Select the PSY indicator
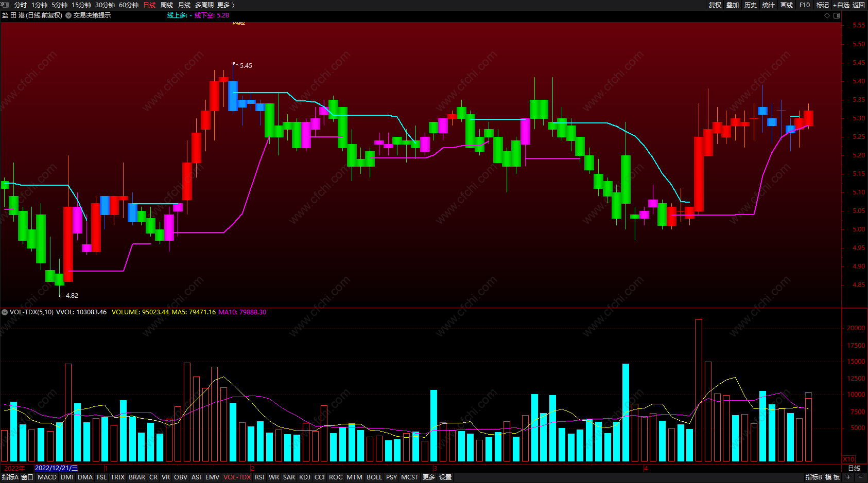The height and width of the screenshot is (483, 868). (x=392, y=477)
